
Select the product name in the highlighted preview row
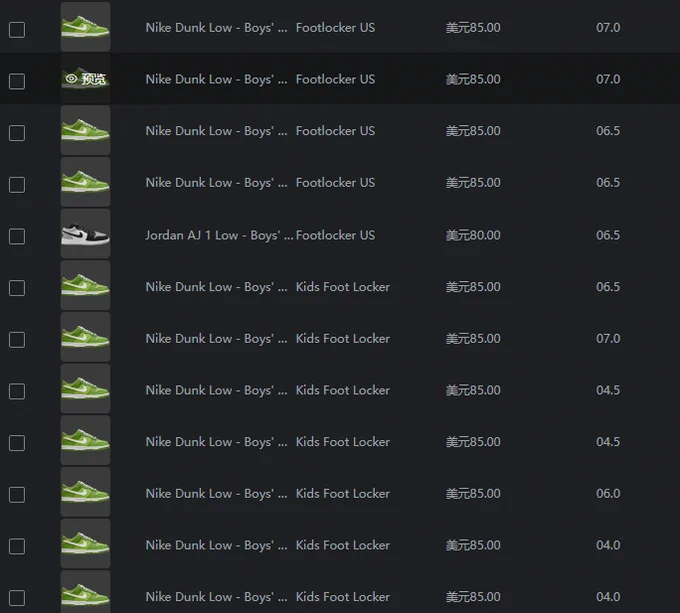coord(216,79)
